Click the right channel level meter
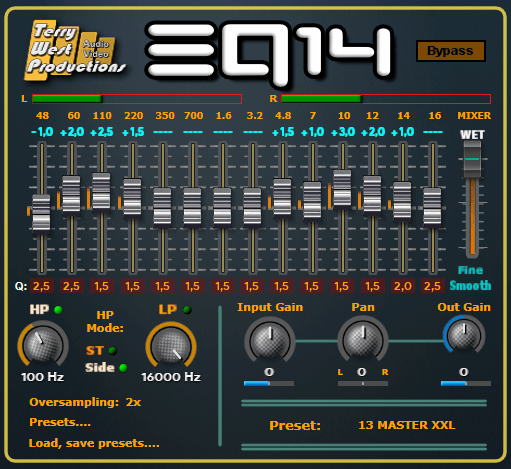Viewport: 511px width, 469px height. 386,99
